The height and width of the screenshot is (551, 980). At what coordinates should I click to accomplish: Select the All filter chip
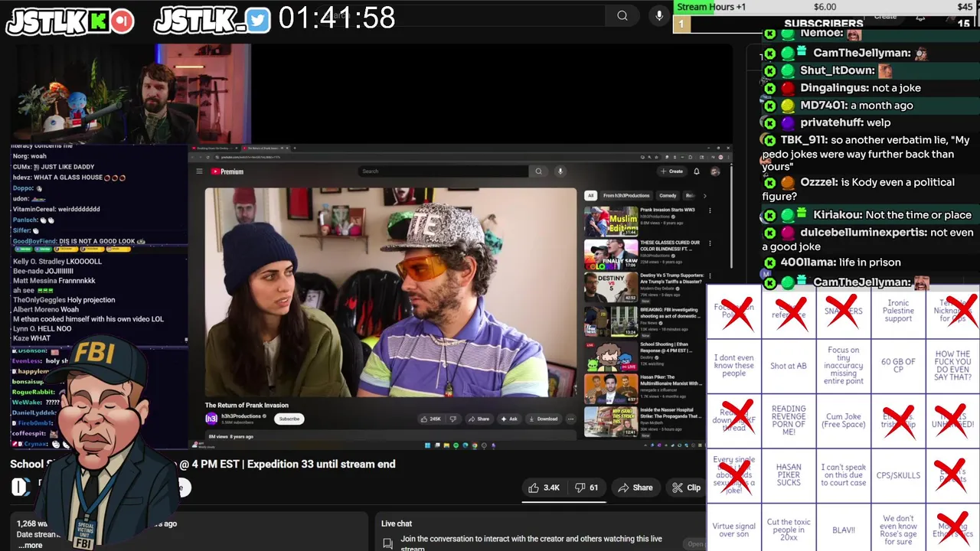point(590,195)
